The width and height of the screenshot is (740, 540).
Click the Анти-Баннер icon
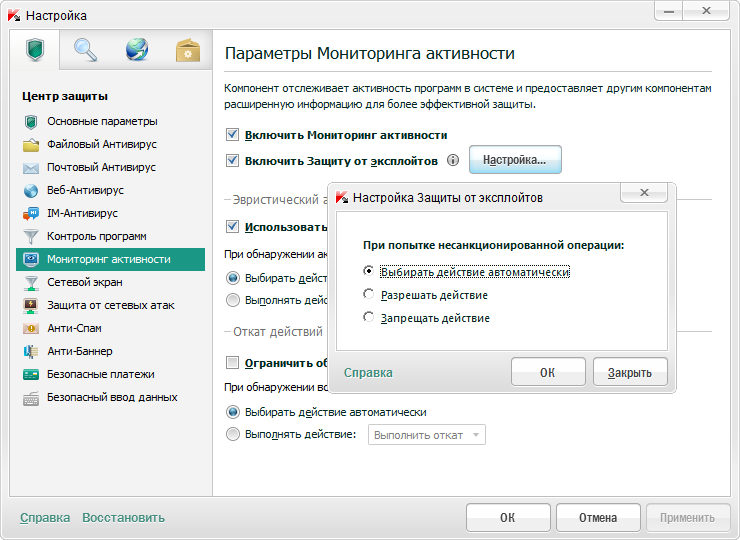[31, 351]
